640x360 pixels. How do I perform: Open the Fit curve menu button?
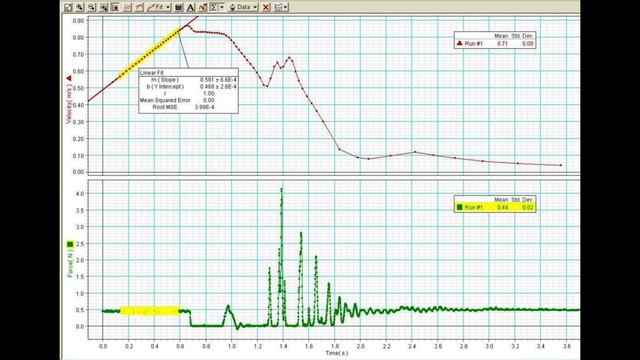pos(159,7)
